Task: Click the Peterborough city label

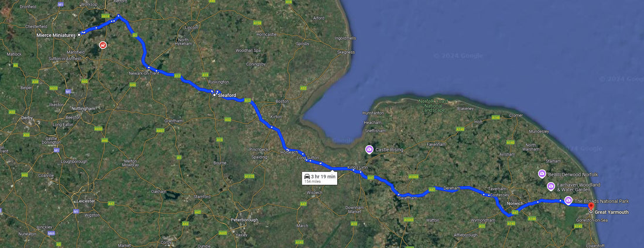Action: 244,220
